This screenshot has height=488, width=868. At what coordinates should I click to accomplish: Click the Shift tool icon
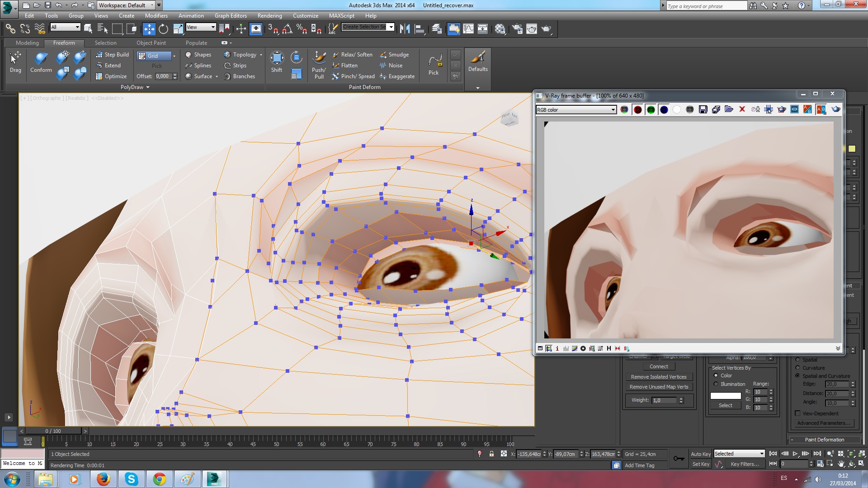pos(277,58)
